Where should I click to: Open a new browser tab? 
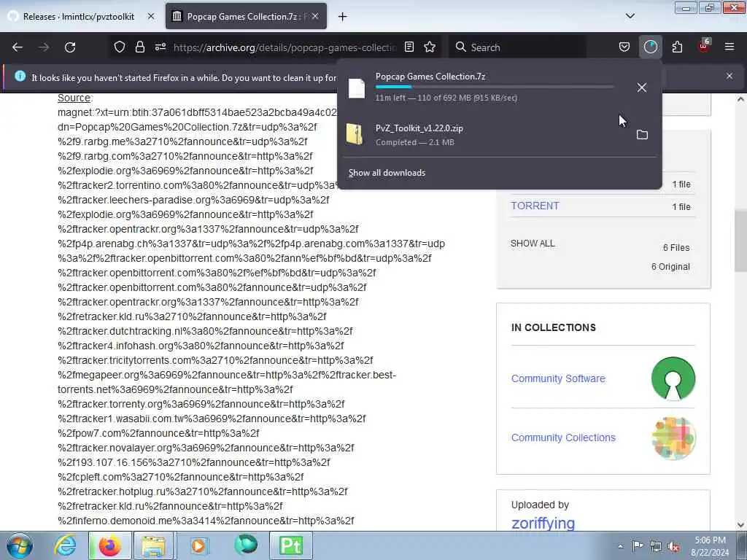342,17
